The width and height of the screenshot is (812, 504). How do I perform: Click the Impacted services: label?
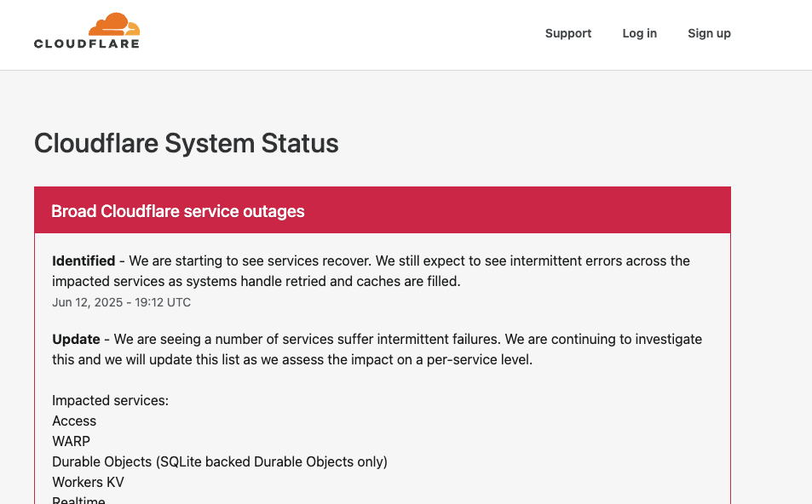pyautogui.click(x=110, y=400)
